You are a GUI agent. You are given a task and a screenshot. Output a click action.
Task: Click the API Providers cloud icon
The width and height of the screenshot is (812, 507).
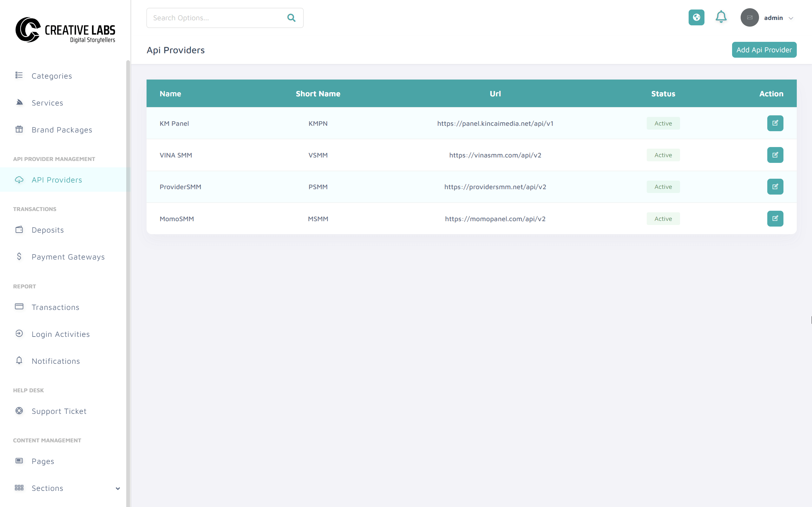[19, 180]
